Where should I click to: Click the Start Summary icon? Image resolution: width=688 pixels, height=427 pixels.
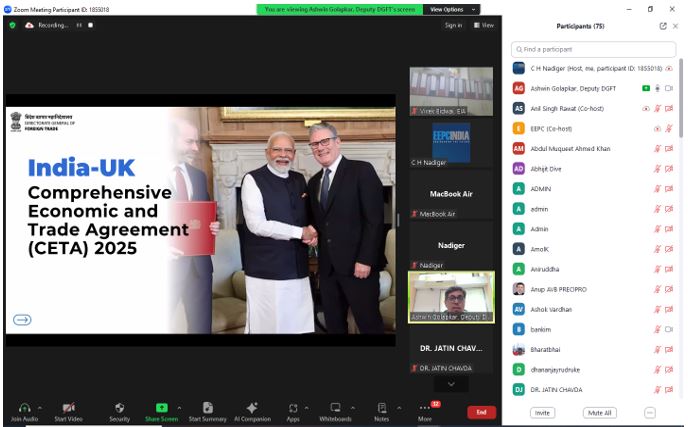(x=208, y=408)
